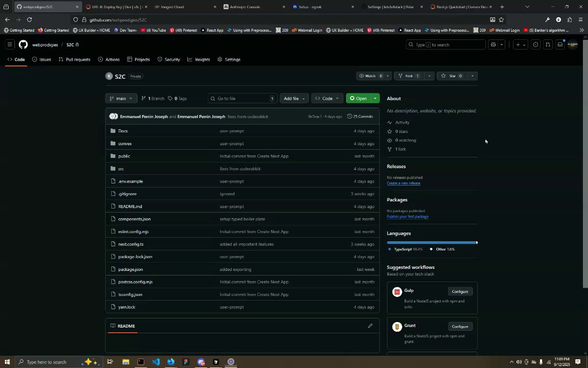588x368 pixels.
Task: Open a new browser tab
Action: [x=502, y=7]
